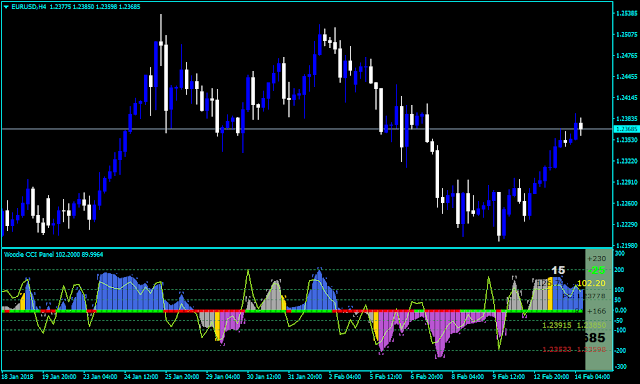Click the 19 Jan 20:00 time label
Screen dimensions: 640x384
pyautogui.click(x=59, y=377)
